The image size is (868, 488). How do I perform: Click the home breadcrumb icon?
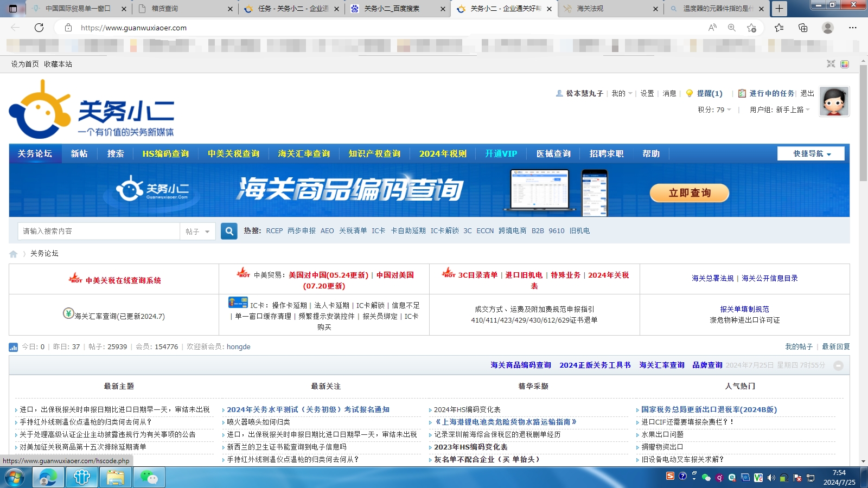(14, 254)
